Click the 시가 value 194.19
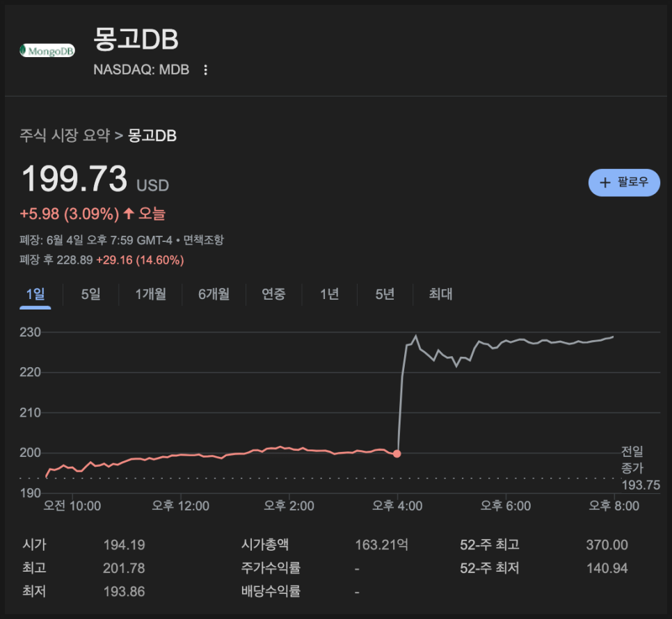The width and height of the screenshot is (672, 619). click(x=125, y=545)
